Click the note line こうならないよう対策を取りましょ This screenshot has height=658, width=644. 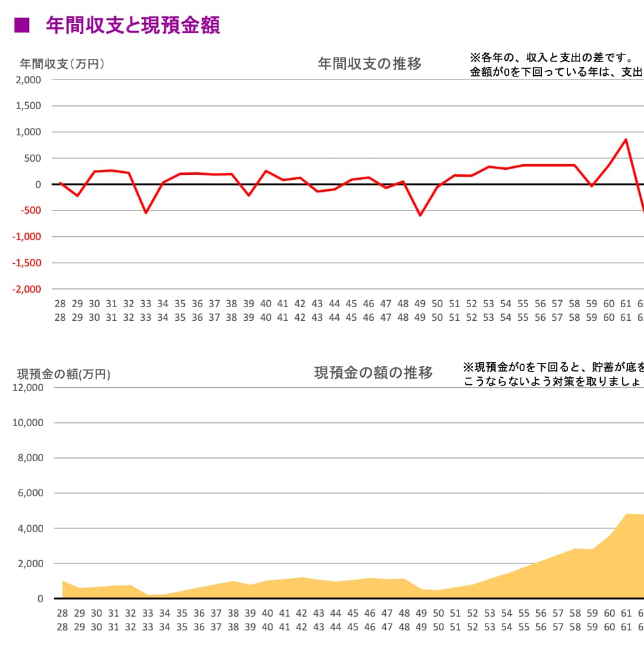(553, 382)
